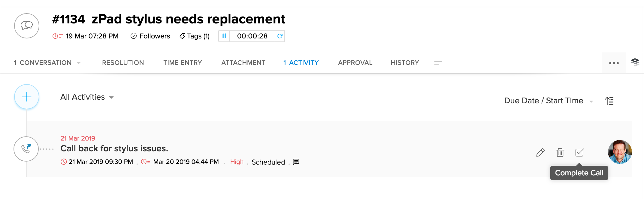Delete the call back activity
The width and height of the screenshot is (644, 200).
(560, 153)
